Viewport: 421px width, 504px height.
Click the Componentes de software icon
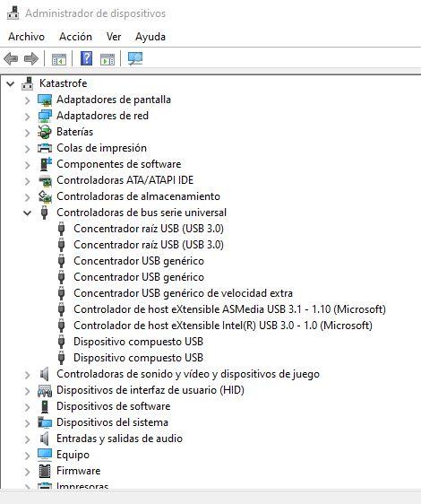pos(46,164)
